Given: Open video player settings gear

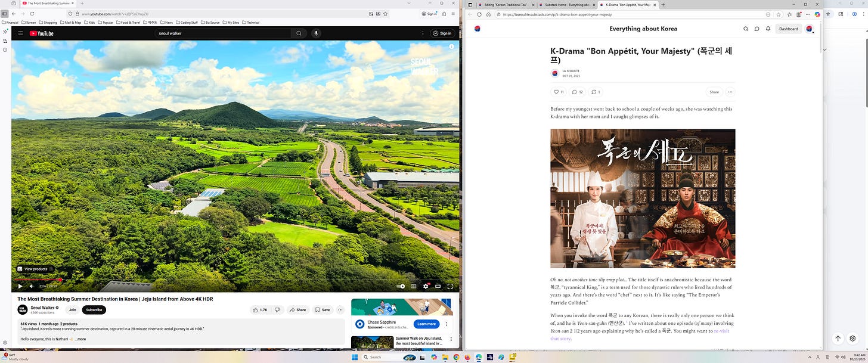Looking at the screenshot, I should (426, 286).
